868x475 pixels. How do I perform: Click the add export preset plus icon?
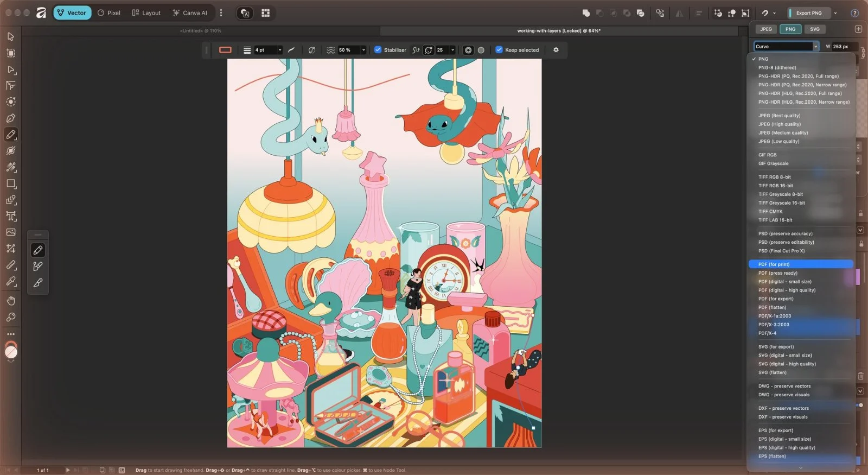858,29
